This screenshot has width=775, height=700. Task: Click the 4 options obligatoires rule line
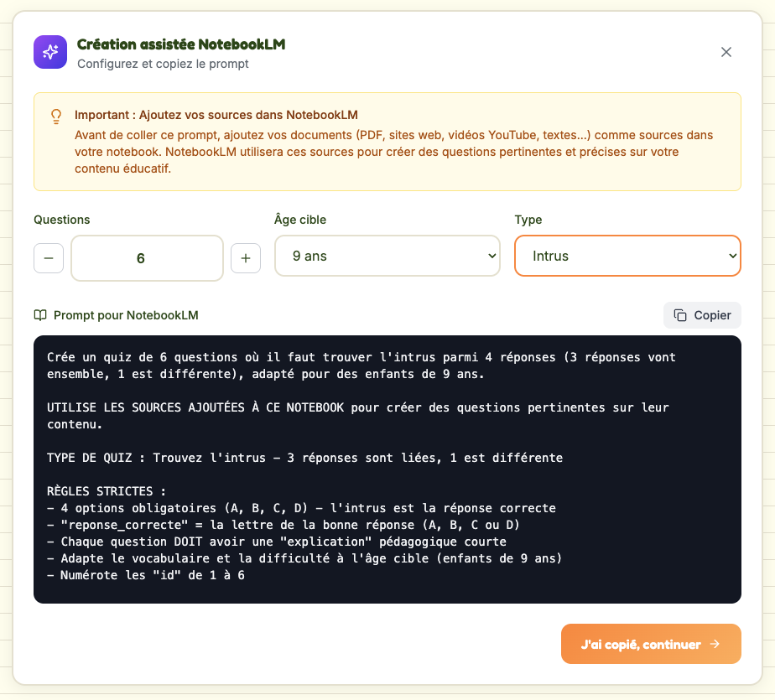click(x=301, y=508)
